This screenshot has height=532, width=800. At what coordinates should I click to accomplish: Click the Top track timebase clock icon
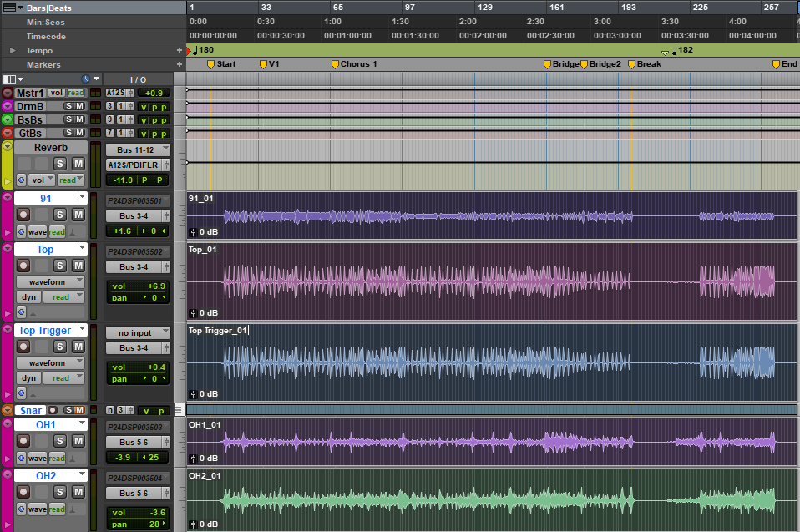[22, 312]
